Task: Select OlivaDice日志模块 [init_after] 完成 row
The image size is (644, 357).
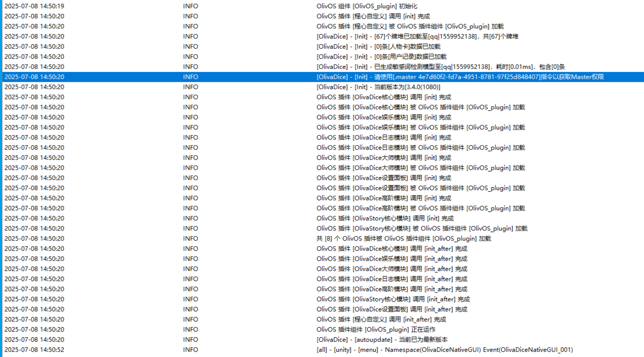Action: pyautogui.click(x=392, y=279)
